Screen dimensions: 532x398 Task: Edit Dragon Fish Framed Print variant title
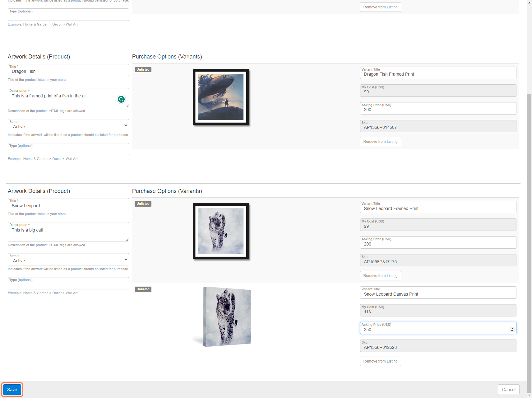click(438, 73)
